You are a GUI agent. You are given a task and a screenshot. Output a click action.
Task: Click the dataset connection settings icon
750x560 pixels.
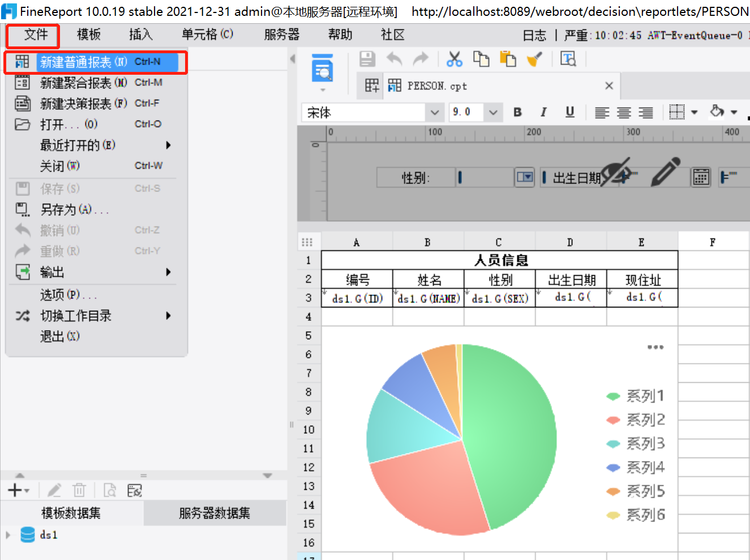[x=135, y=490]
